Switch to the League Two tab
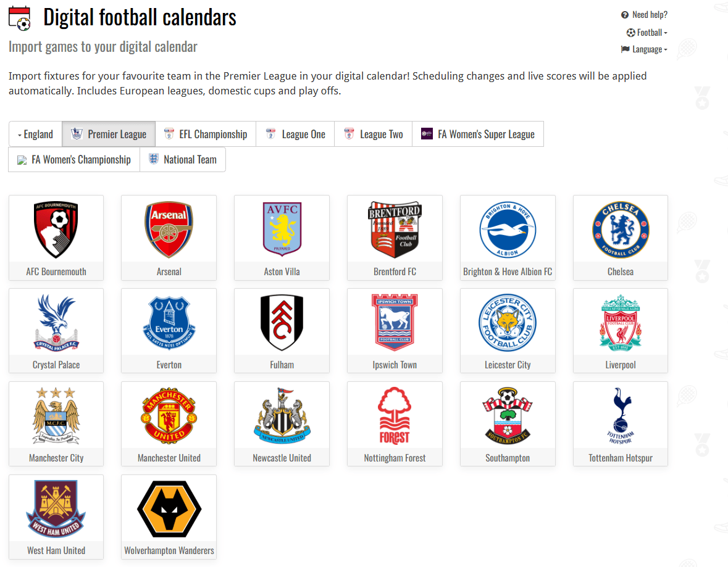 [374, 134]
